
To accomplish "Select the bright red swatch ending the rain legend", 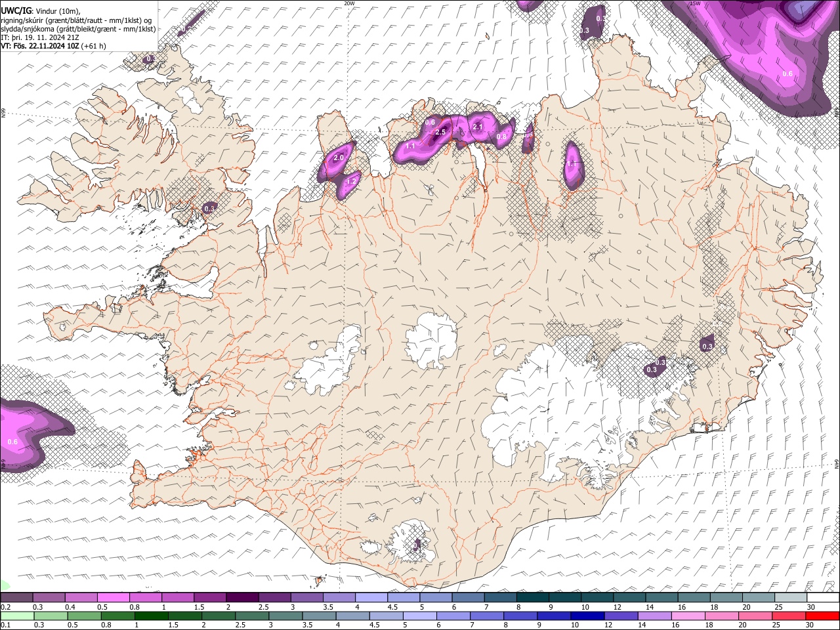I will [x=822, y=616].
